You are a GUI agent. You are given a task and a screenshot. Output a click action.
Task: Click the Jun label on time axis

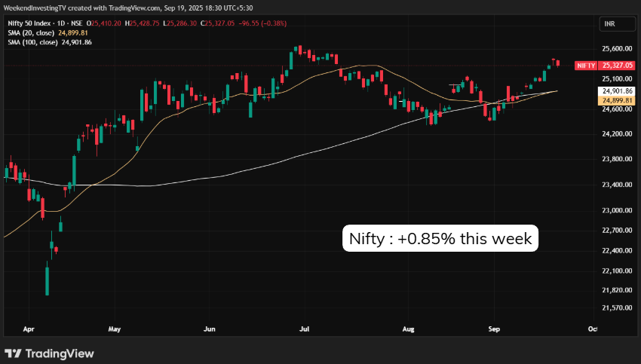(x=210, y=329)
